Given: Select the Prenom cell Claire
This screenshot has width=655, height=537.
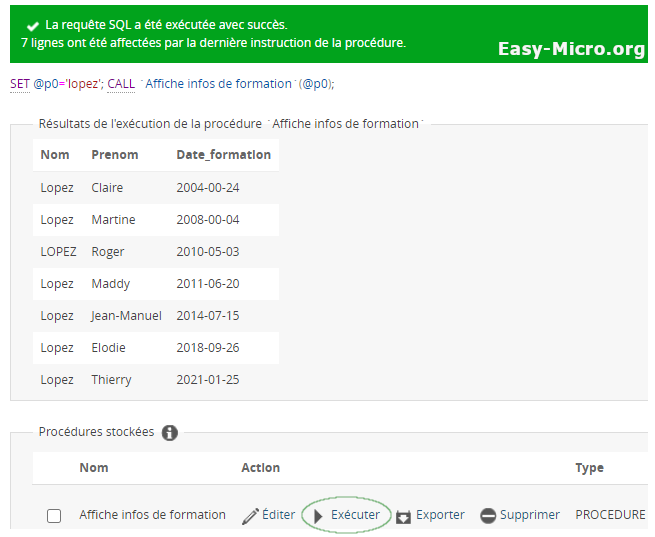Looking at the screenshot, I should pos(107,187).
